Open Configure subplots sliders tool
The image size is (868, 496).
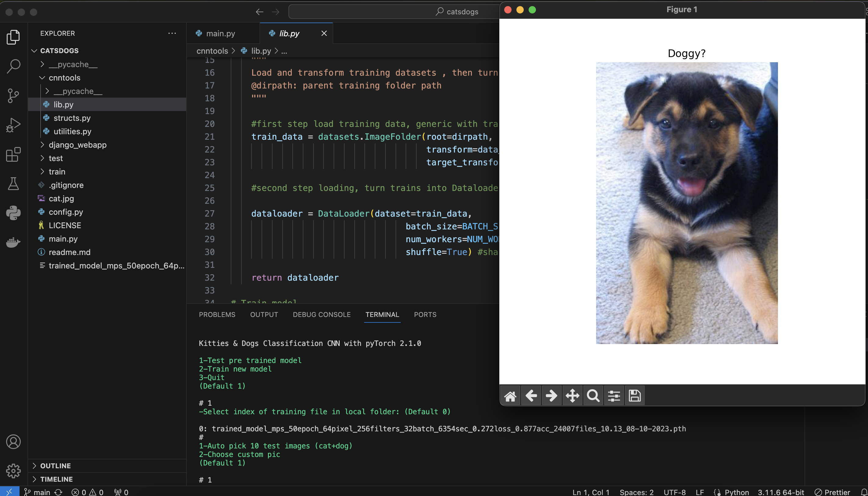(x=614, y=396)
